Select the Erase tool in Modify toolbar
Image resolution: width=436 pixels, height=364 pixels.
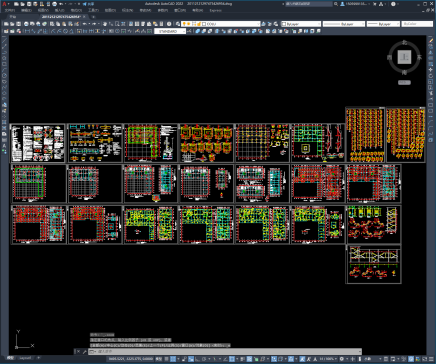click(430, 40)
